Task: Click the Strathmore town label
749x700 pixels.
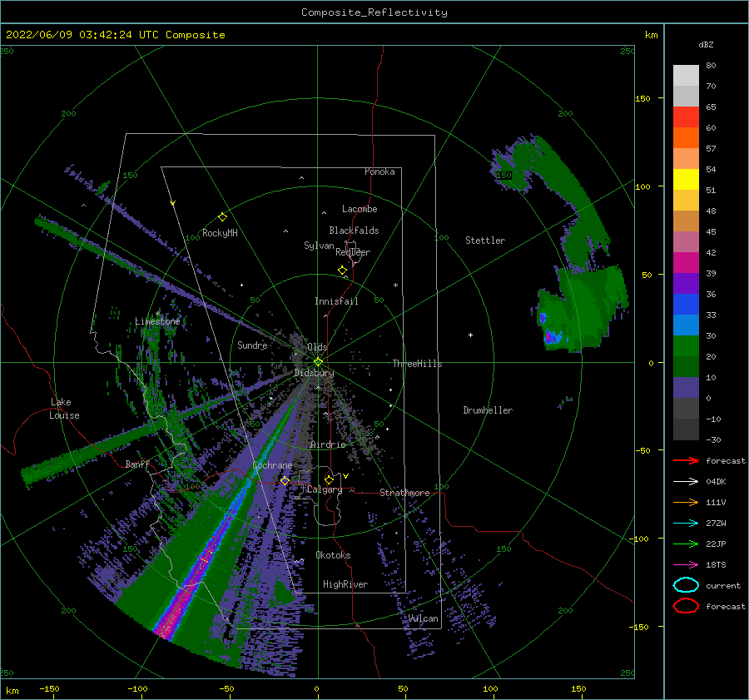Action: pos(404,493)
